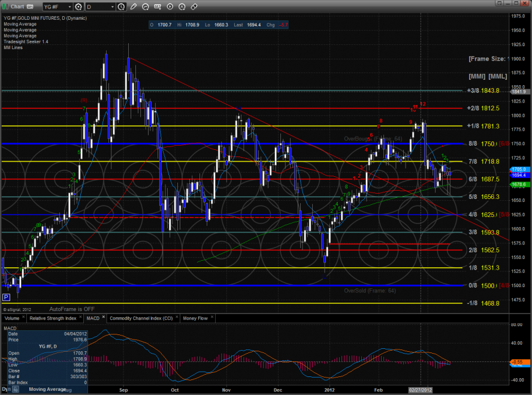Click the blue P marker on chart
This screenshot has height=395, width=532.
[x=7, y=297]
